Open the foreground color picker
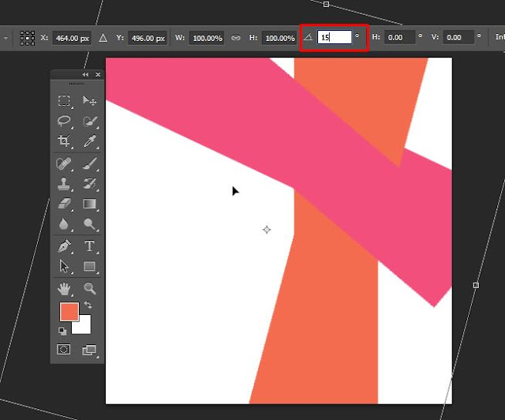This screenshot has width=505, height=420. coord(69,312)
